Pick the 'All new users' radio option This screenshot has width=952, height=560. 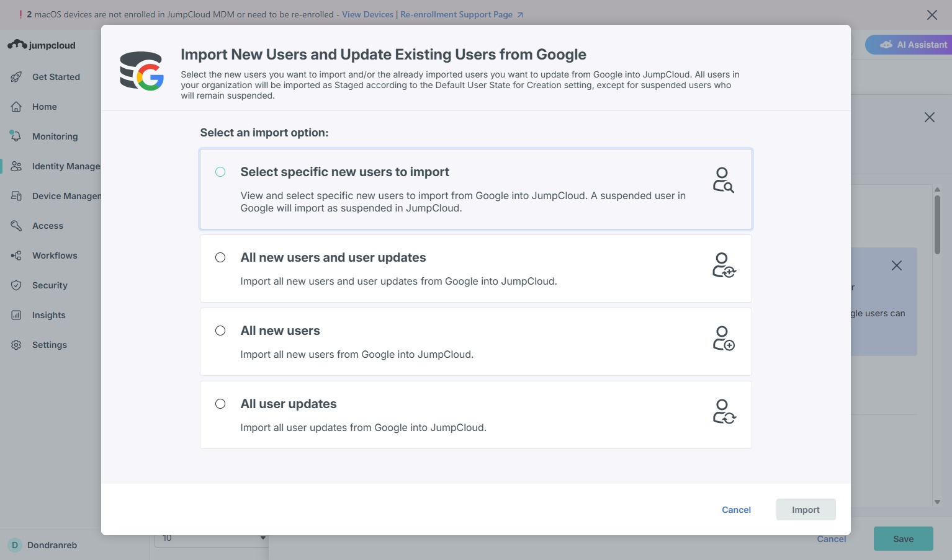click(x=220, y=331)
